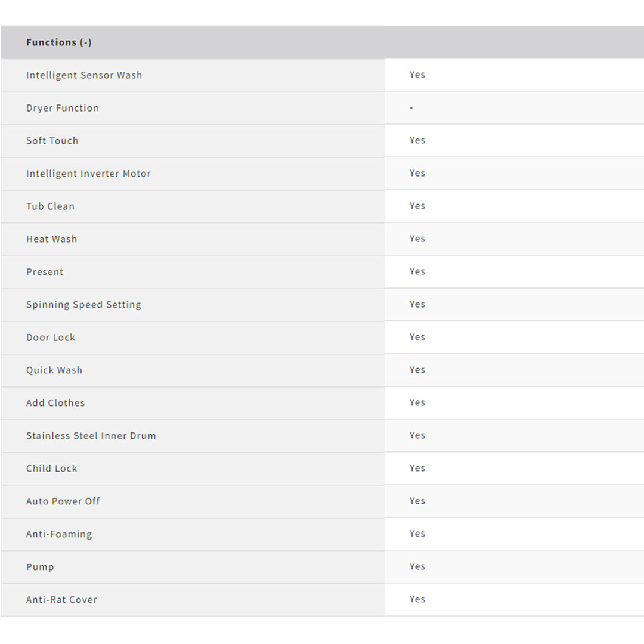Select the Dryer Function row label
Screen dimensions: 644x644
[63, 108]
